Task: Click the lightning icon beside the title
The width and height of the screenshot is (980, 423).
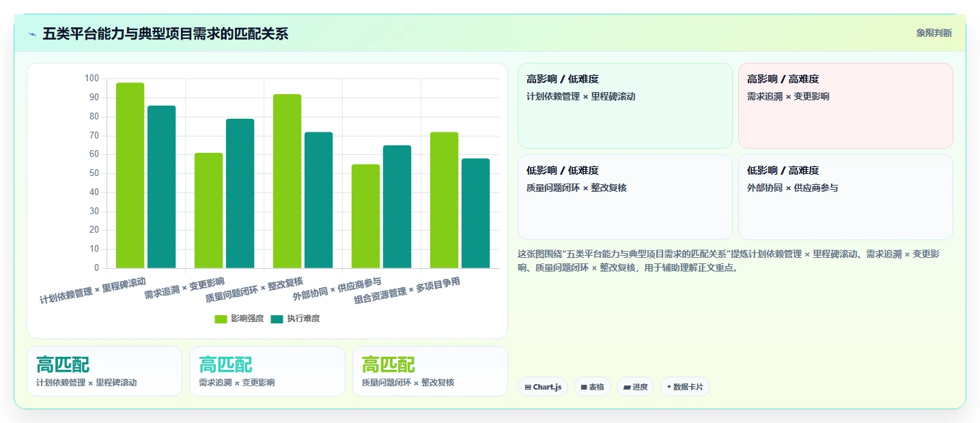Action: pos(33,34)
